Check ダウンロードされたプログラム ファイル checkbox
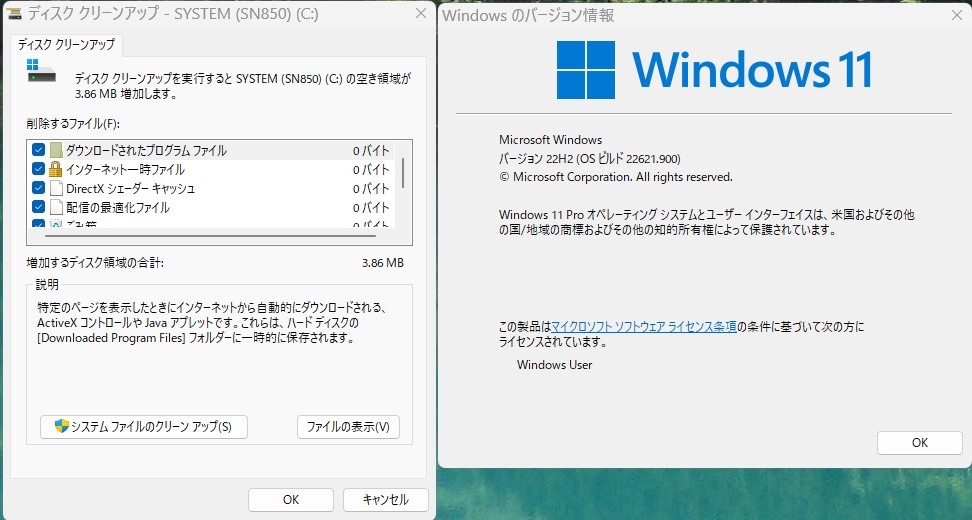 click(x=38, y=150)
